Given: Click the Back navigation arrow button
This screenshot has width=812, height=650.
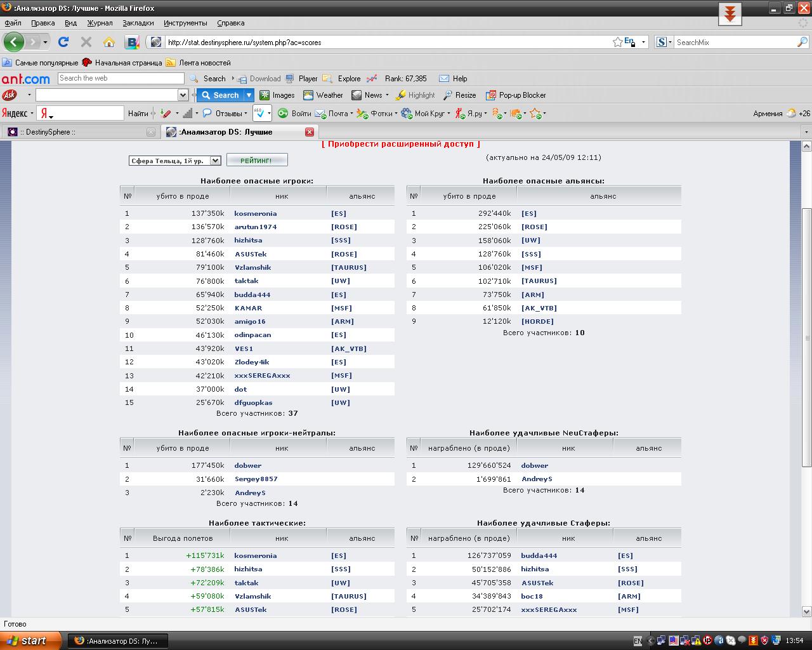Looking at the screenshot, I should pyautogui.click(x=14, y=42).
